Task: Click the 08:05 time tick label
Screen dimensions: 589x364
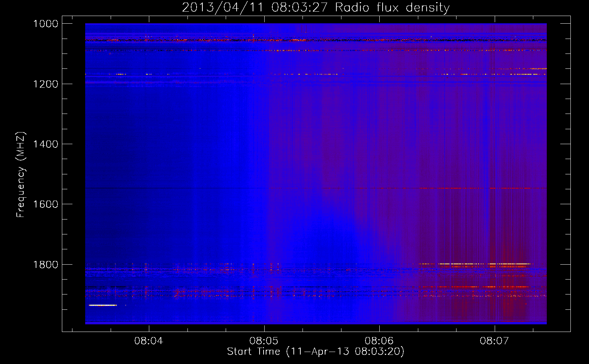Action: pos(264,341)
